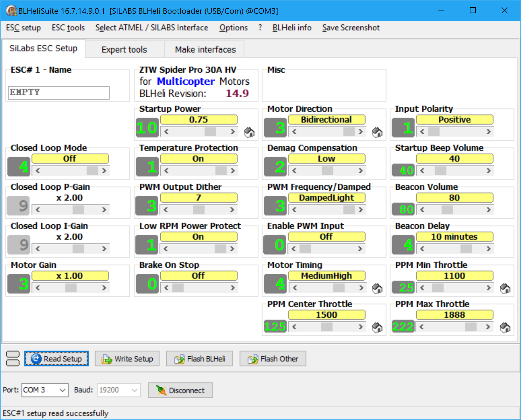Screen dimensions: 521x420
Task: Open the Port COM 3 dropdown
Action: pyautogui.click(x=45, y=390)
